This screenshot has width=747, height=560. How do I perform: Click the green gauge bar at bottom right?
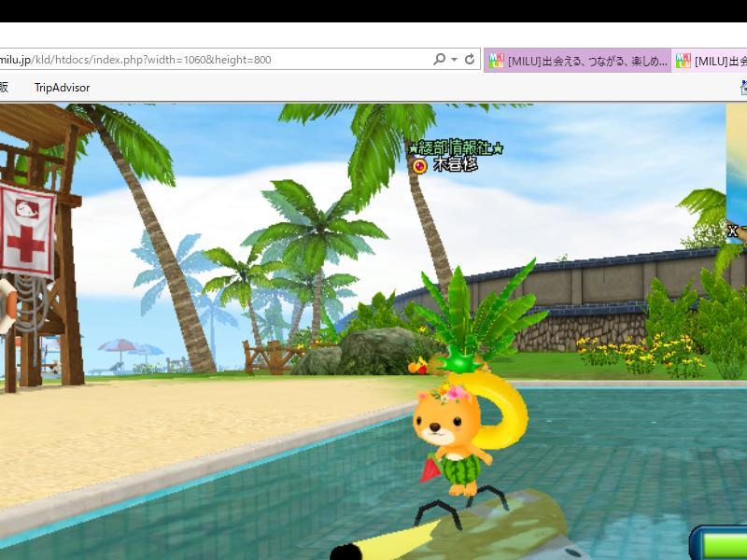click(x=724, y=545)
